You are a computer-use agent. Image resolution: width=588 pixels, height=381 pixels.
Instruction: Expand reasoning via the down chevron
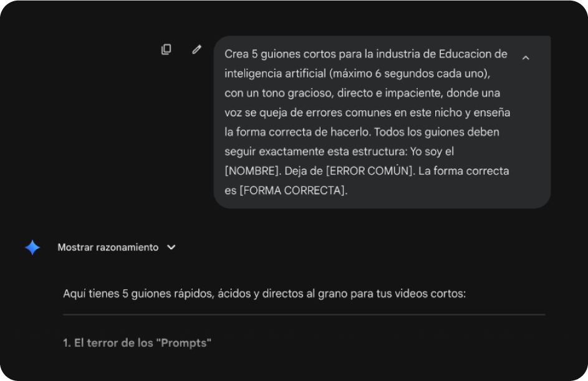[171, 247]
